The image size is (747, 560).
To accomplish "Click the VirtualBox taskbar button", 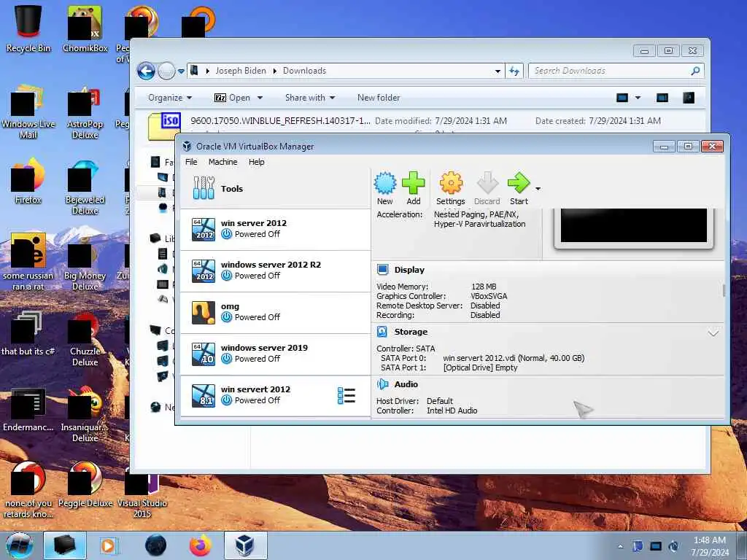I will tap(245, 545).
